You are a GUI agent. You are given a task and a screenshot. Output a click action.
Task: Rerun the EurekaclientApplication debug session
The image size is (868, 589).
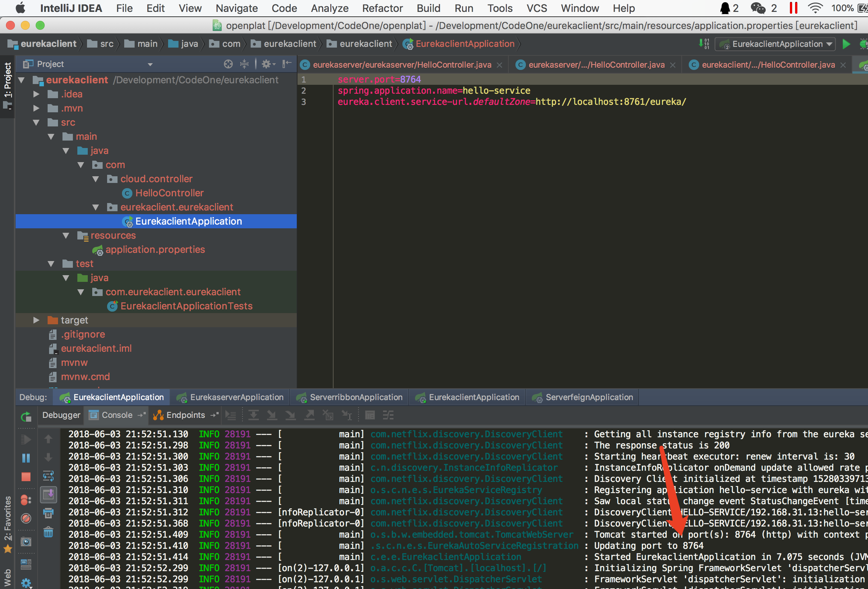[x=26, y=416]
